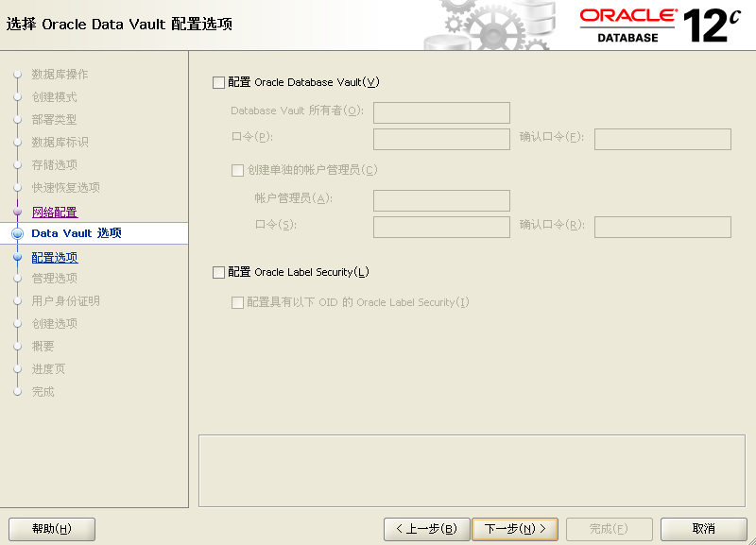Select the 管理选项 step
Screen dimensions: 756x545
55,278
